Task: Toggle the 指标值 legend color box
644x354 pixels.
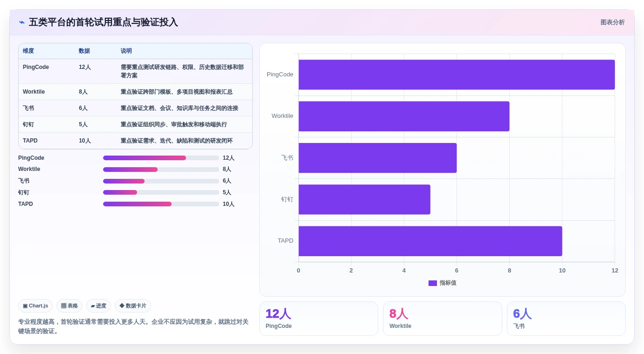Action: click(x=432, y=283)
